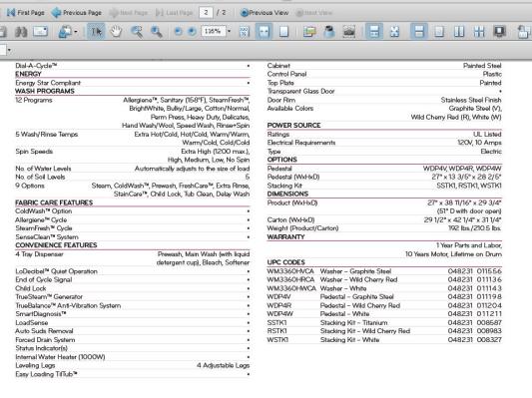532x398 pixels.
Task: Return to Previous View
Action: click(265, 13)
